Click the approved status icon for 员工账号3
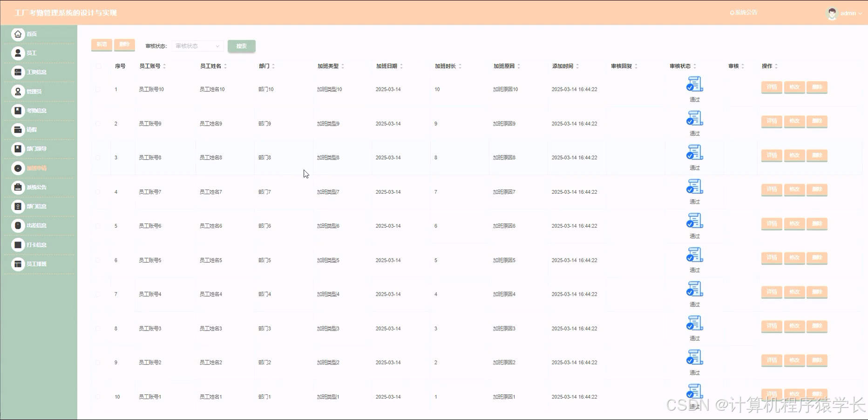868x420 pixels. click(x=694, y=323)
